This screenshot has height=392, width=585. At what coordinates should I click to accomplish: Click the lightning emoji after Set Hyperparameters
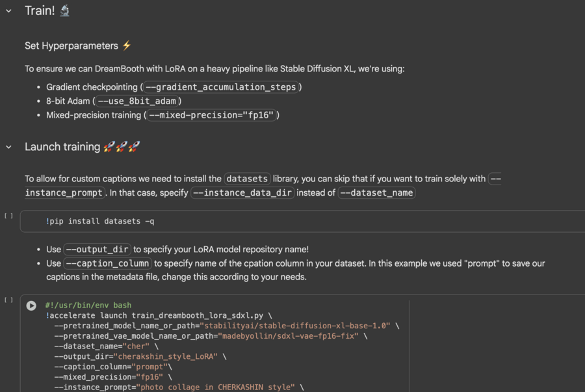click(127, 46)
